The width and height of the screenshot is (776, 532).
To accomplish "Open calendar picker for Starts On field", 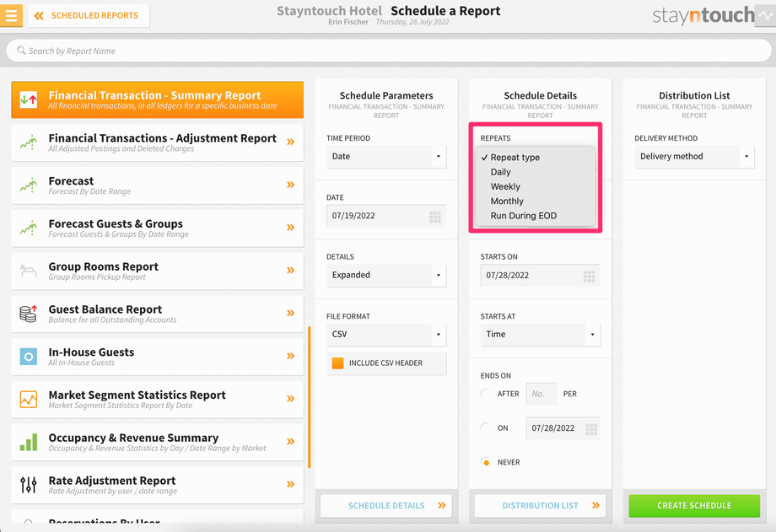I will tap(589, 277).
